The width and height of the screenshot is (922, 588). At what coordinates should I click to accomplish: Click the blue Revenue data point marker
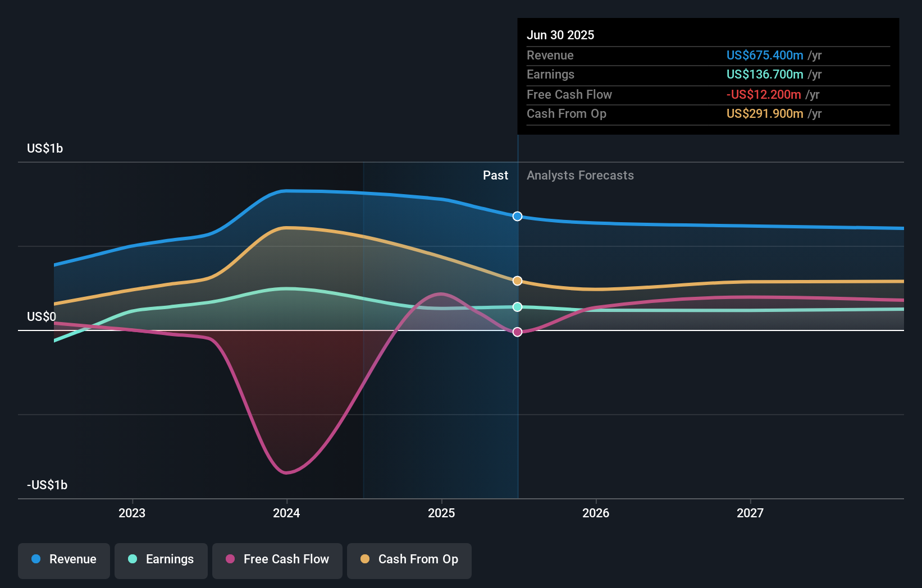(x=517, y=216)
